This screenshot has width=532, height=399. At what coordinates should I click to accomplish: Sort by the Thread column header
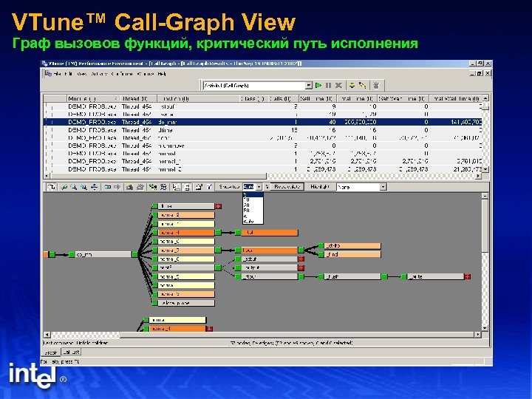pyautogui.click(x=138, y=99)
